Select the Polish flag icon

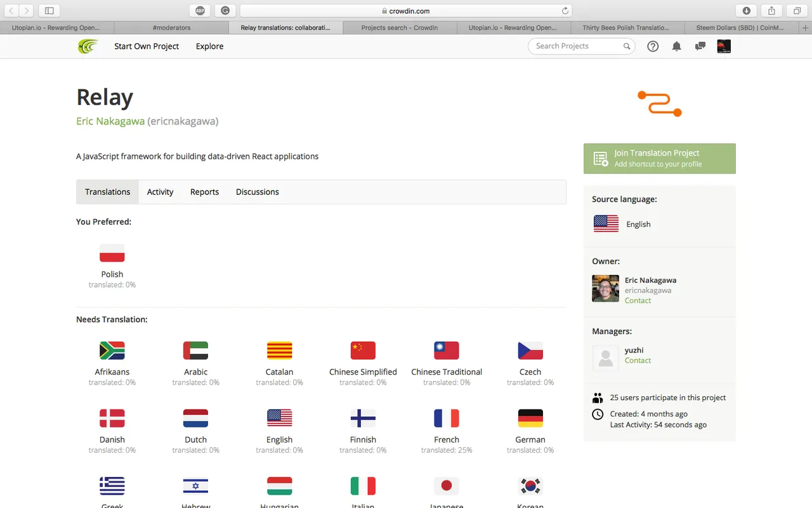pyautogui.click(x=112, y=253)
